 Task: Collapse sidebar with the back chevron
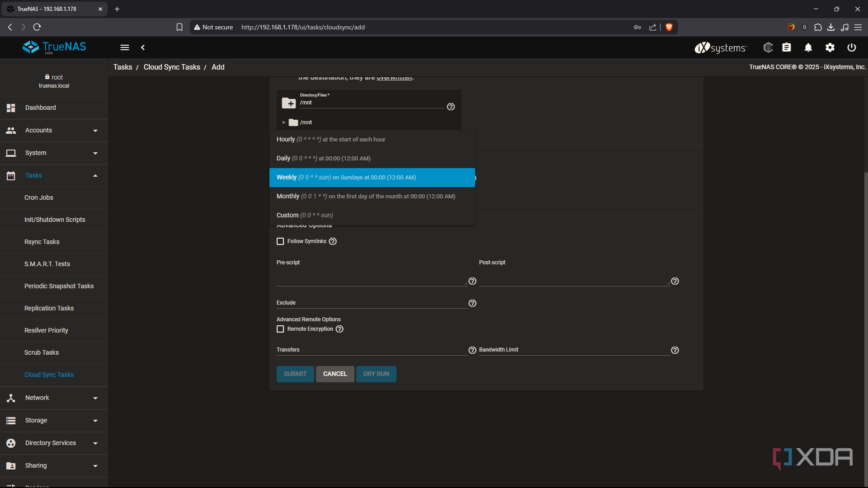(143, 47)
